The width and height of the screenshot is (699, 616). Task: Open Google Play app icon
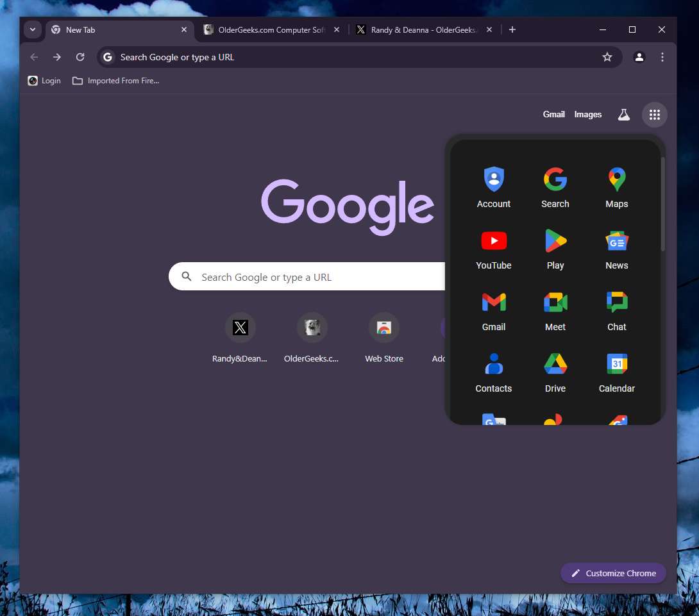(x=555, y=249)
